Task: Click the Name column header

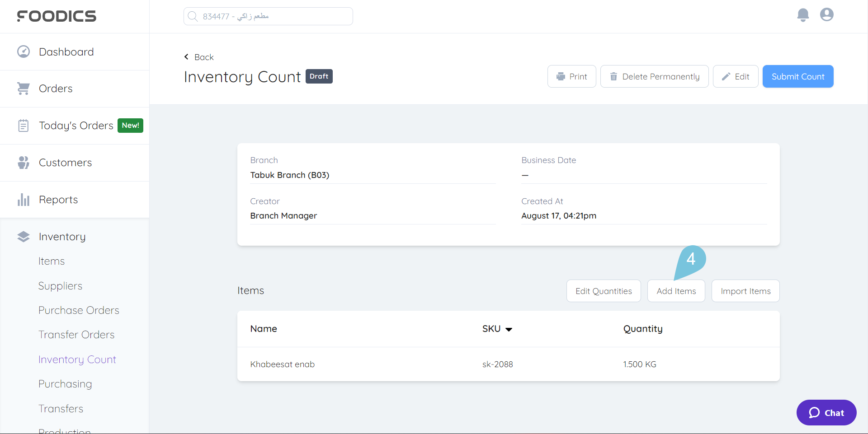Action: 264,329
